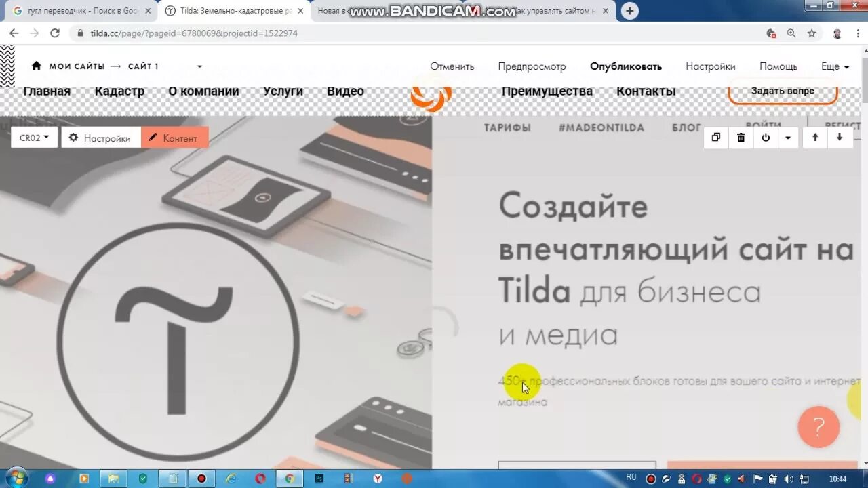Open the Bandicam recorder taskbar icon
Viewport: 868px width, 488px height.
[x=201, y=479]
